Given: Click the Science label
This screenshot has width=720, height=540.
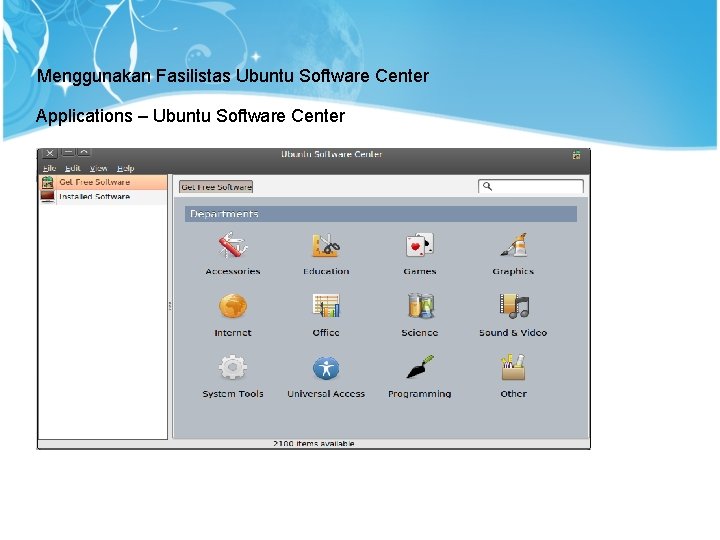Looking at the screenshot, I should (x=420, y=332).
